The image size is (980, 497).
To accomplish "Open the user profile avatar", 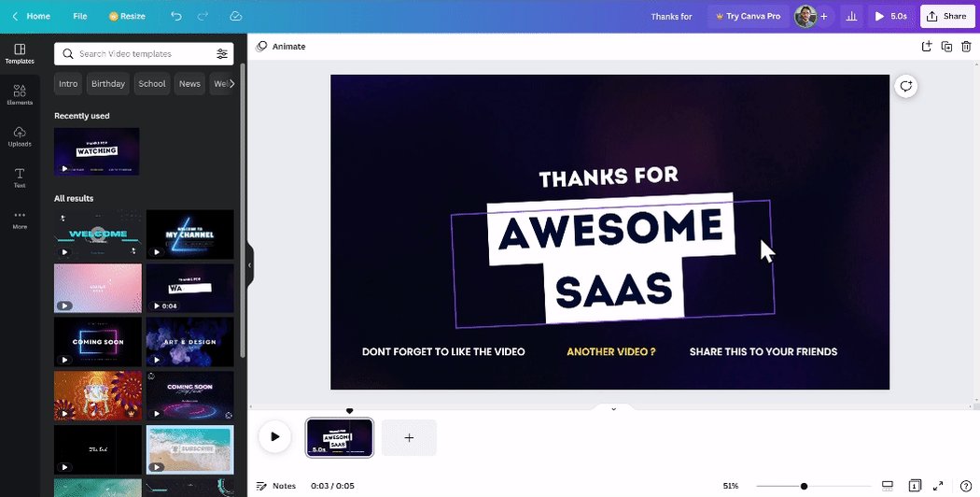I will click(x=805, y=16).
